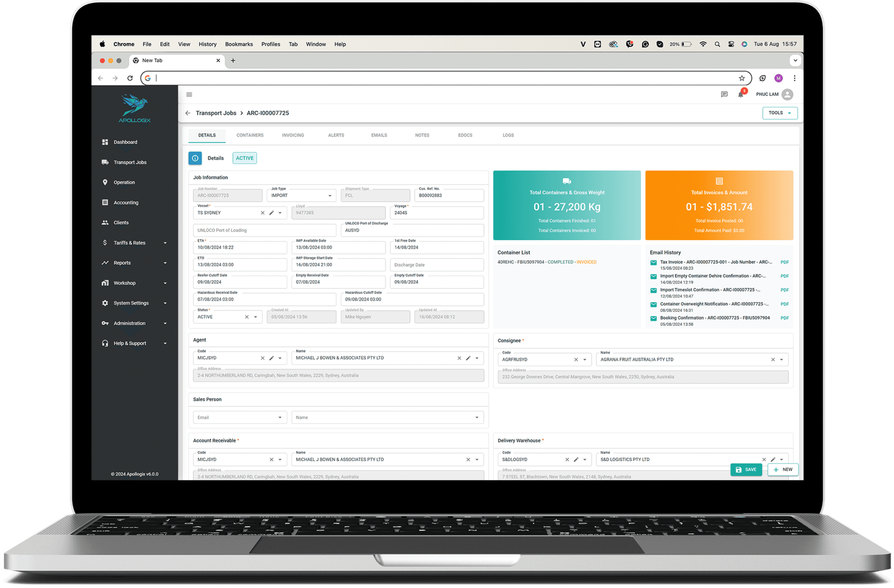Click the Job Number input field
The height and width of the screenshot is (588, 894).
[x=229, y=195]
